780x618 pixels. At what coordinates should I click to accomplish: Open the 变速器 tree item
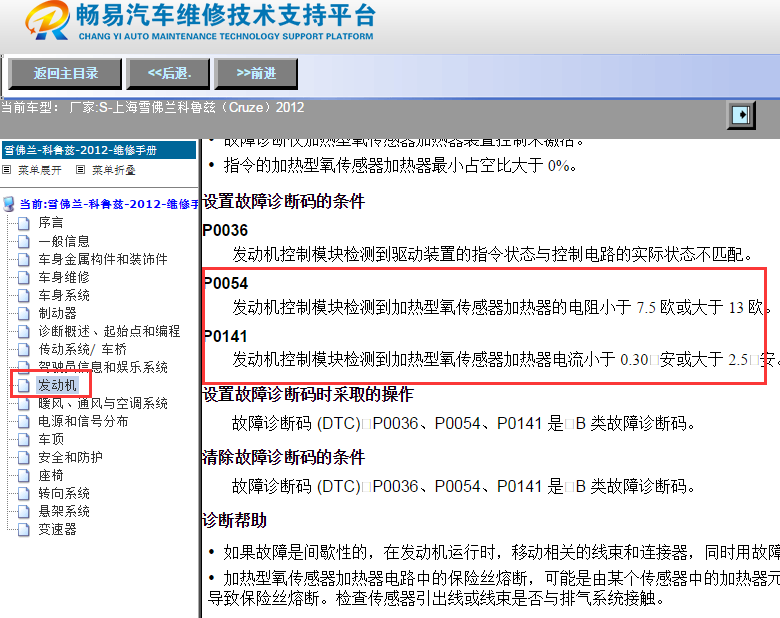[57, 529]
